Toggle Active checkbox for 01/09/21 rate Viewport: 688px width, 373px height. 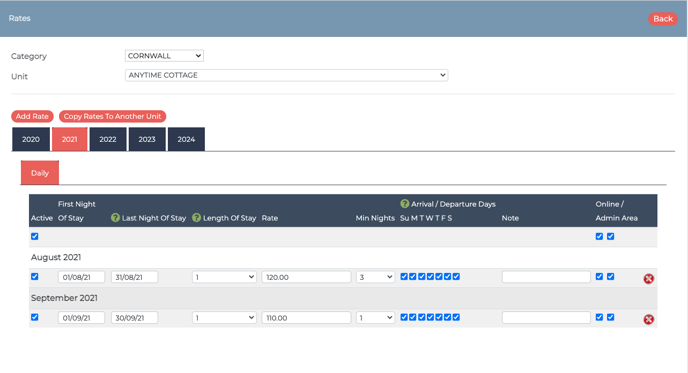point(35,317)
